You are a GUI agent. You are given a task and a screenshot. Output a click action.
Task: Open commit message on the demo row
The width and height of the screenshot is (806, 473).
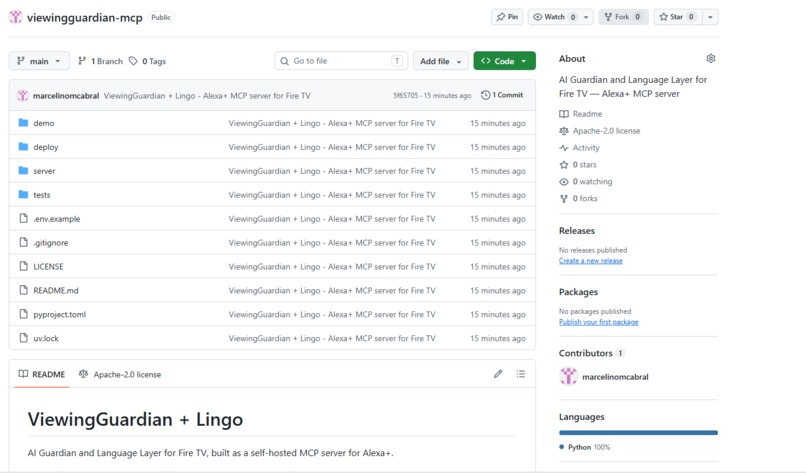point(332,123)
